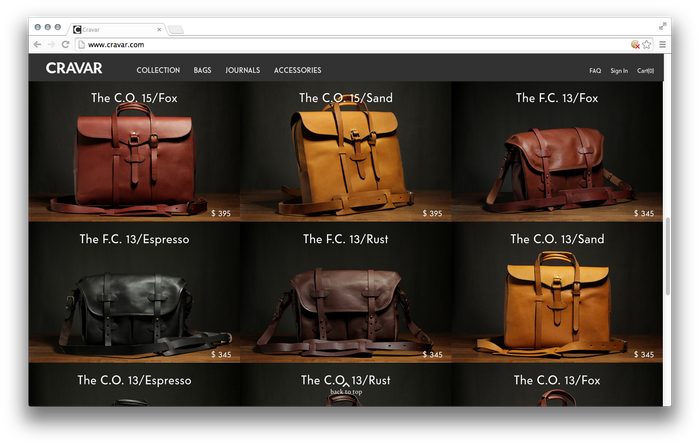Image resolution: width=700 pixels, height=446 pixels.
Task: Close the Cravar tab
Action: pyautogui.click(x=159, y=29)
